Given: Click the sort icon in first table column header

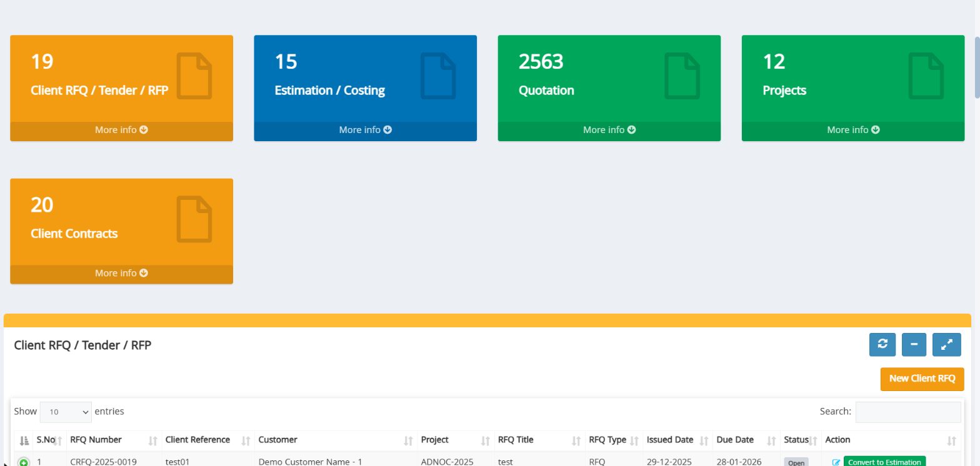Looking at the screenshot, I should click(24, 440).
